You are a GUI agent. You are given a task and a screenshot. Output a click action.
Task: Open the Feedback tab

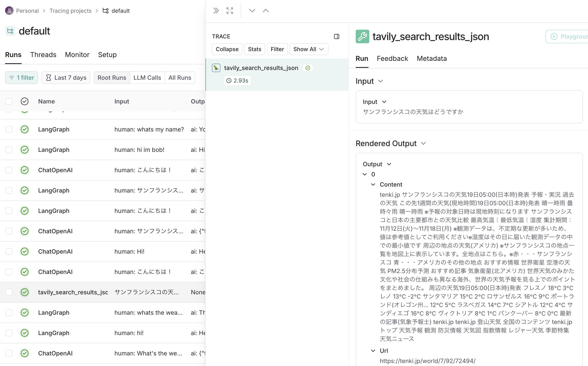click(x=392, y=59)
